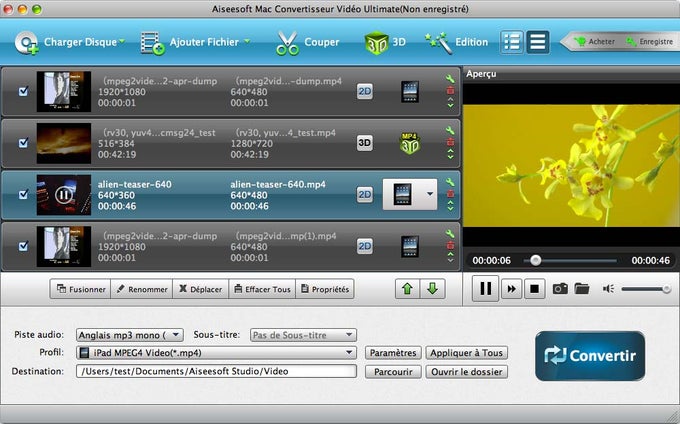The width and height of the screenshot is (680, 424).
Task: Click the Ajouter Fichier film icon
Action: 153,43
